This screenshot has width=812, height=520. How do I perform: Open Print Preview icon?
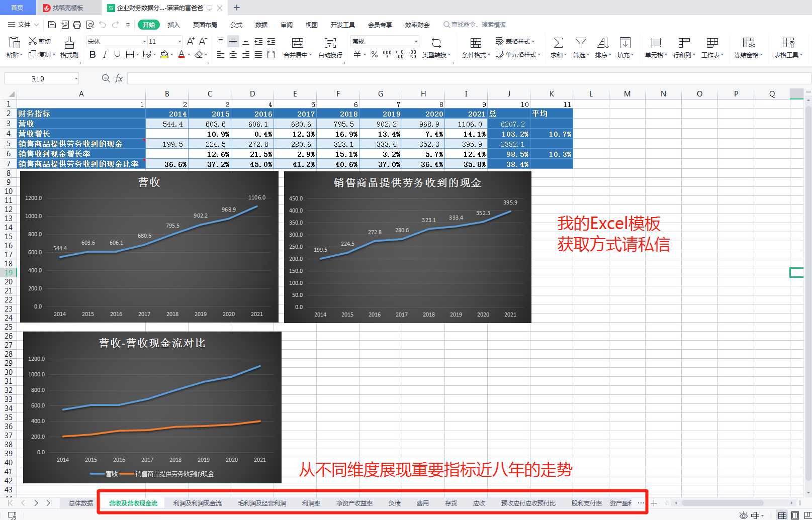point(90,25)
